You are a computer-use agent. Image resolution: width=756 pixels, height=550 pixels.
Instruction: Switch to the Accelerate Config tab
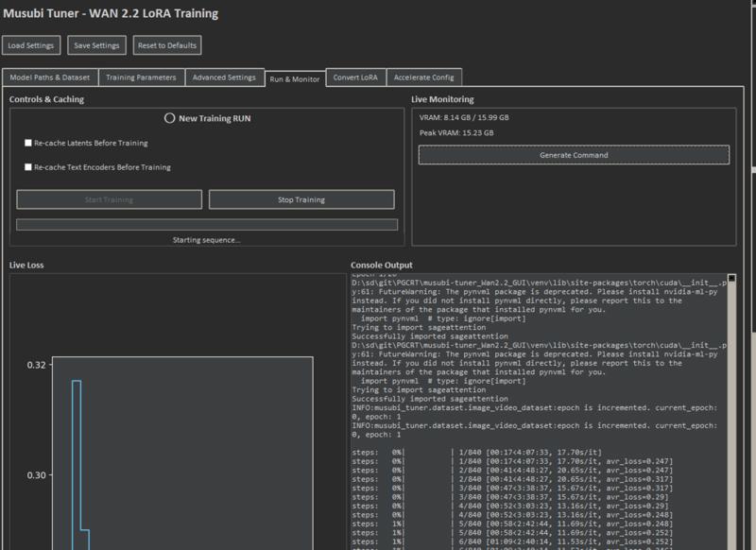(423, 77)
